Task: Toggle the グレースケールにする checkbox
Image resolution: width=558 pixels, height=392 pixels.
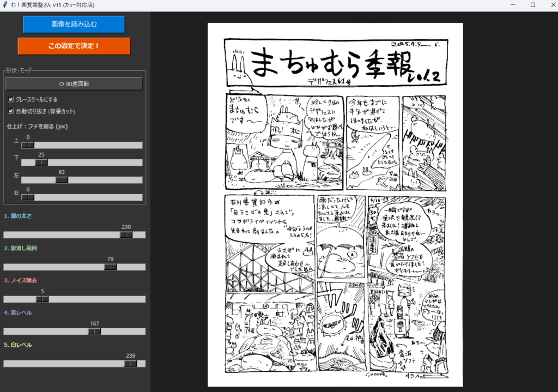Action: pyautogui.click(x=11, y=100)
